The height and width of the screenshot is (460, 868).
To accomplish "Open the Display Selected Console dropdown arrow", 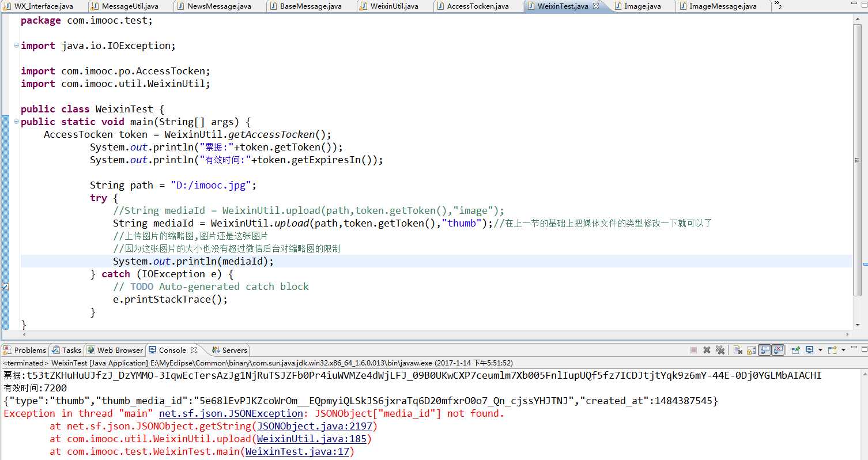I will 820,350.
